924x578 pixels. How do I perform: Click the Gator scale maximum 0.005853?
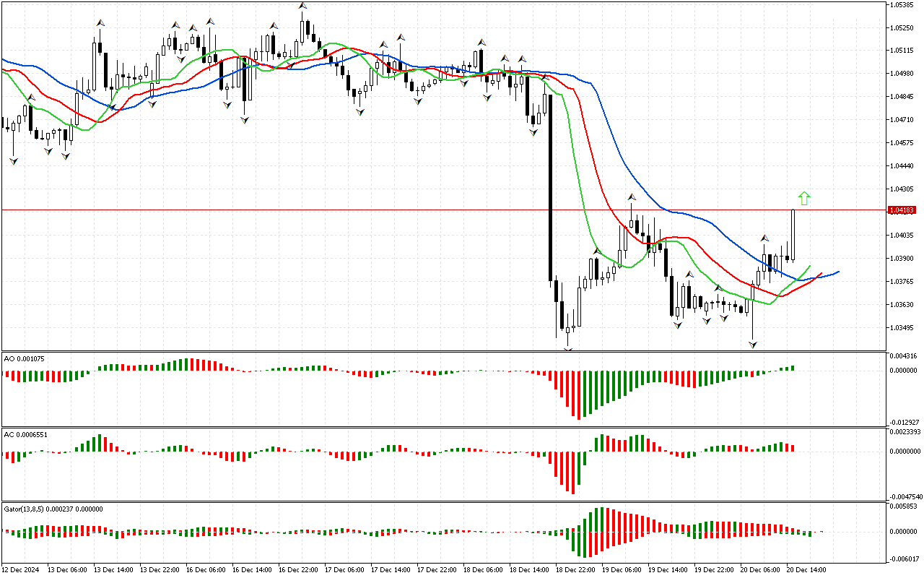coord(903,507)
